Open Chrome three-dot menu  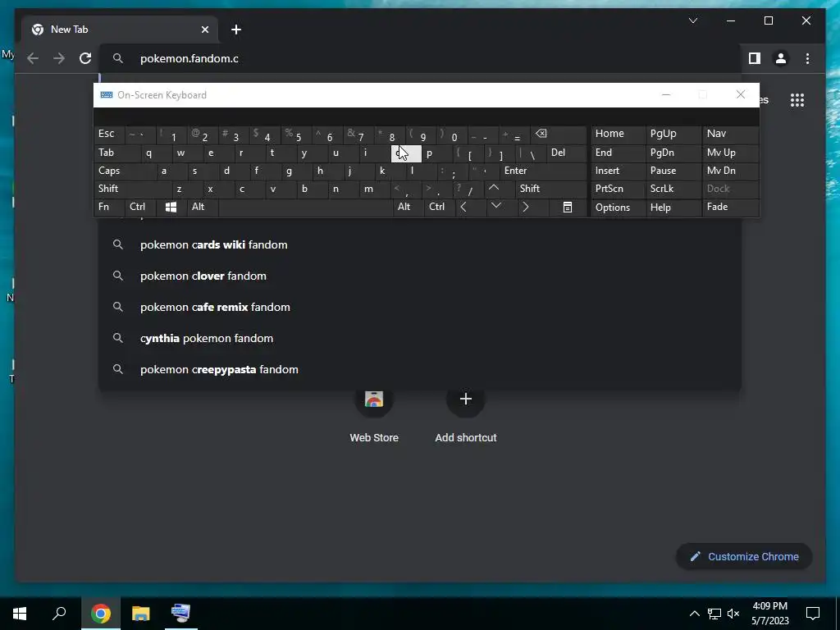click(x=807, y=58)
